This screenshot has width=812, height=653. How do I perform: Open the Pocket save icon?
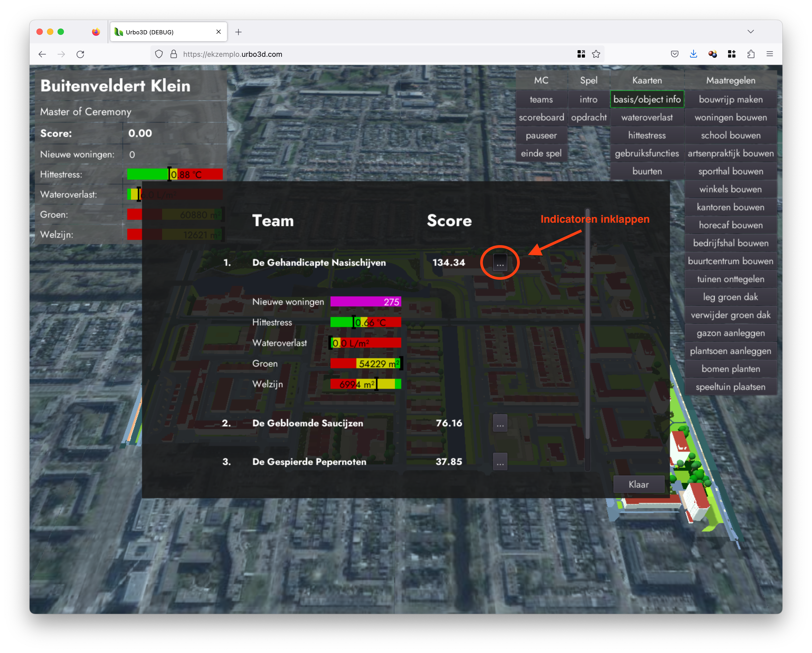(x=674, y=54)
